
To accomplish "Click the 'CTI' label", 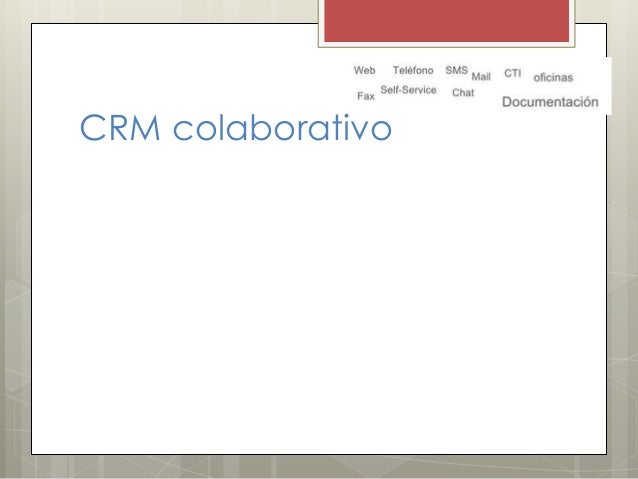I will tap(513, 73).
